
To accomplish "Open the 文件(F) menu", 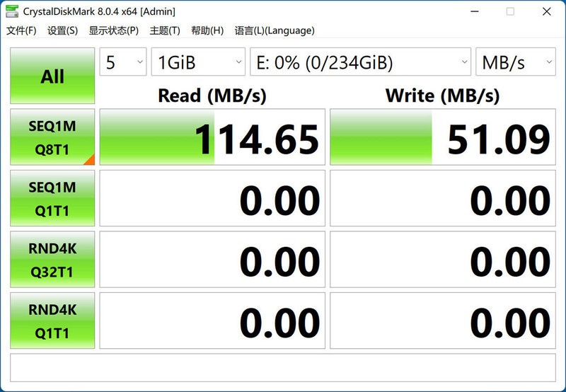I will coord(22,30).
